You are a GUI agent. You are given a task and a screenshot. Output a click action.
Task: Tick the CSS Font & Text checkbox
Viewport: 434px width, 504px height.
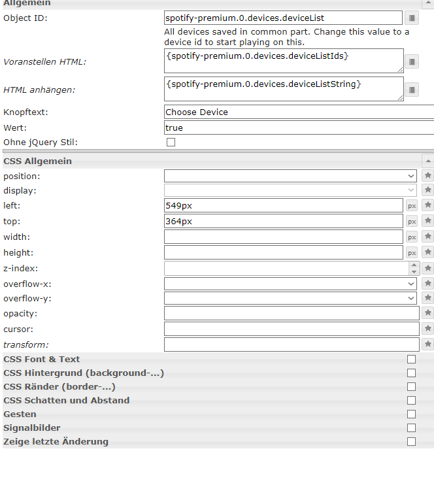(411, 359)
